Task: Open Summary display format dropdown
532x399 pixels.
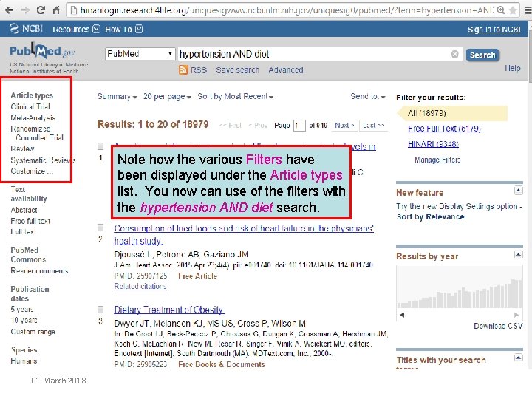Action: 117,97
